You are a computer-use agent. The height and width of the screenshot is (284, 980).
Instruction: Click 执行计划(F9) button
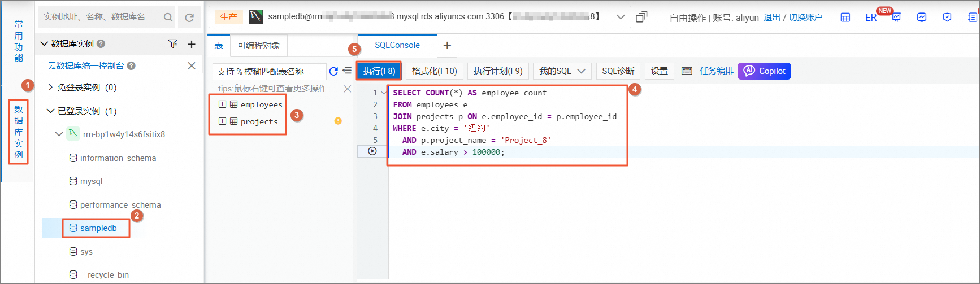(498, 71)
